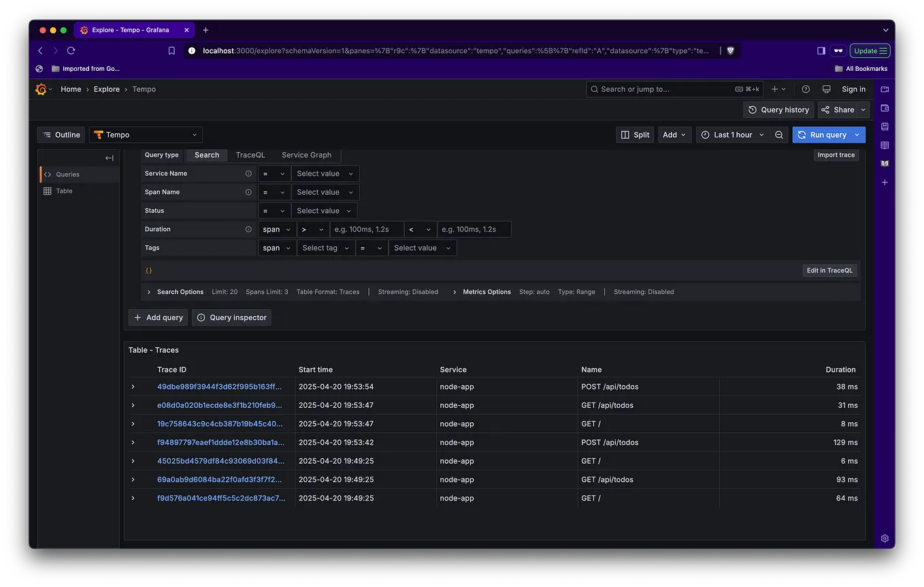
Task: Click the Duration threshold input field
Action: tap(367, 229)
